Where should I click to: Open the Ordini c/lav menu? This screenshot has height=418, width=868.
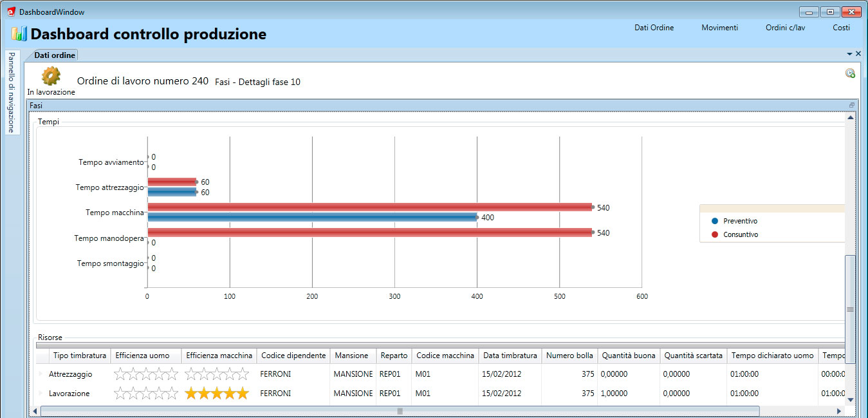785,28
